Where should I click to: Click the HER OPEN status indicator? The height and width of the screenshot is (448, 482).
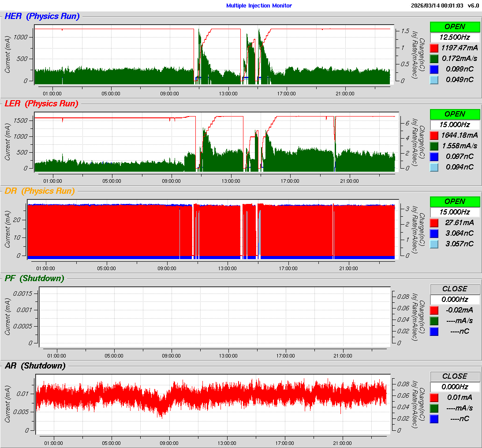[x=455, y=27]
